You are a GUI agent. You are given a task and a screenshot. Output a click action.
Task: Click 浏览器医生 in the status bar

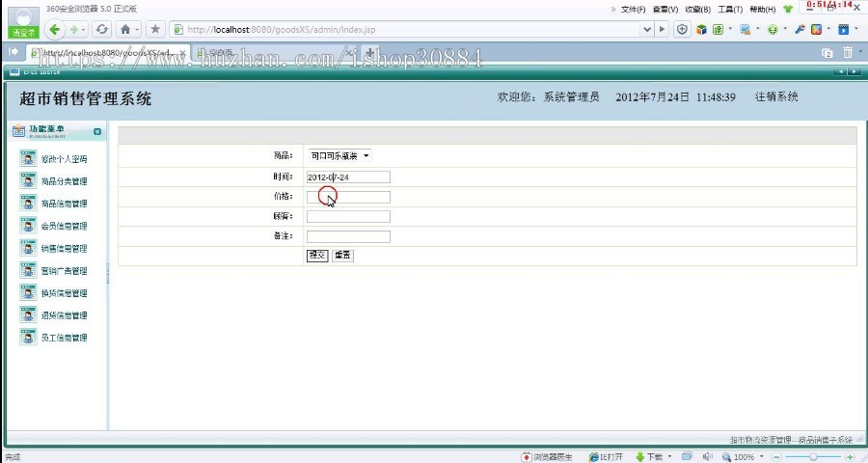pos(547,457)
